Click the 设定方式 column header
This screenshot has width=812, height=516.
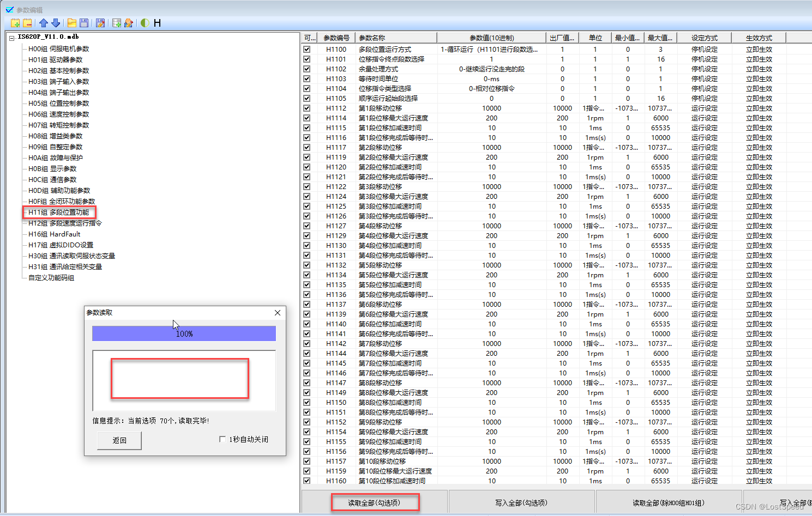705,38
